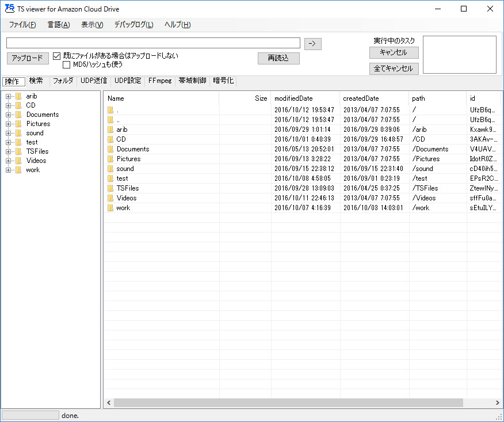This screenshot has height=422, width=504.
Task: Click the TSFiles folder icon in file list
Action: 110,188
